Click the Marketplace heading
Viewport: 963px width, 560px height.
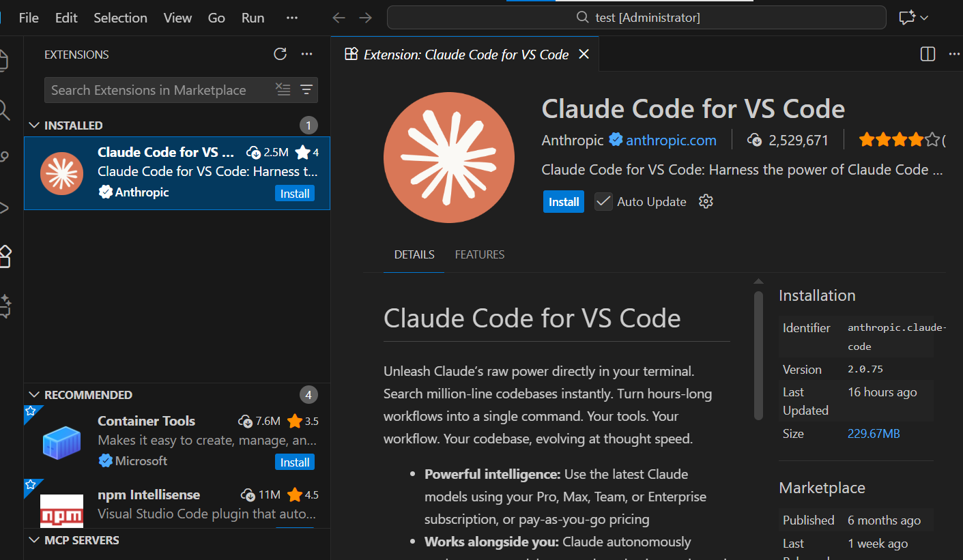[822, 488]
